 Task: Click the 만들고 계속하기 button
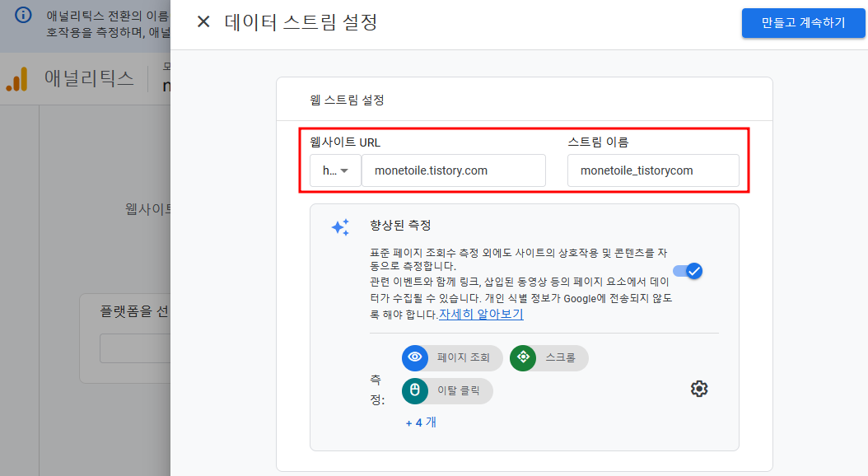[x=803, y=23]
